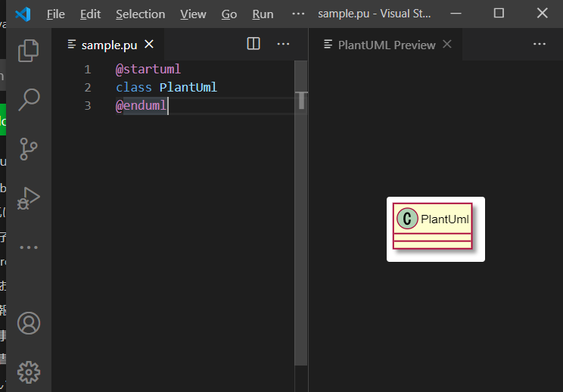563x392 pixels.
Task: Open Accounts menu in activity bar
Action: pyautogui.click(x=29, y=323)
